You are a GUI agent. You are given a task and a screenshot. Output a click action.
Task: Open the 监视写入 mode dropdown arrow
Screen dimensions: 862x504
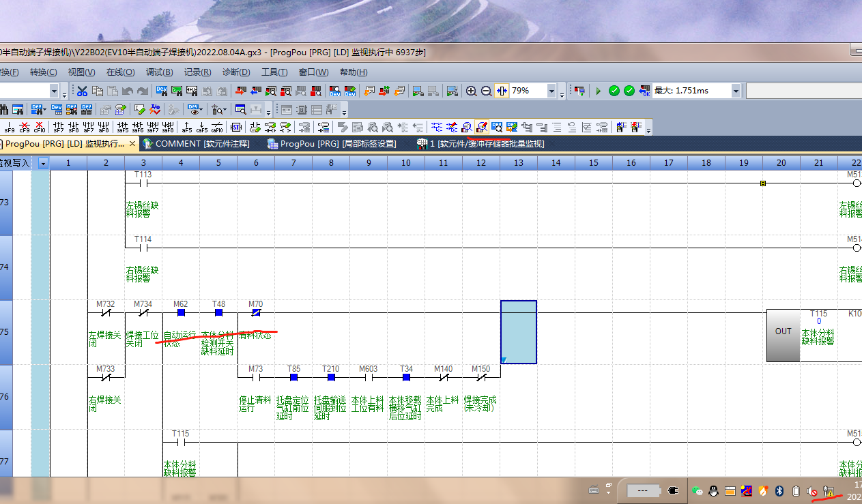[44, 163]
